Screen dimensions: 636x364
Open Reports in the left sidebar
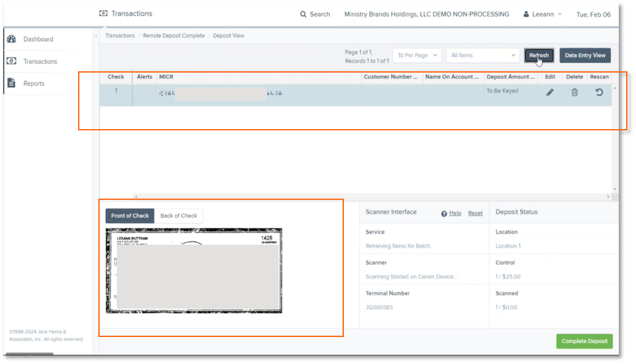[x=34, y=84]
